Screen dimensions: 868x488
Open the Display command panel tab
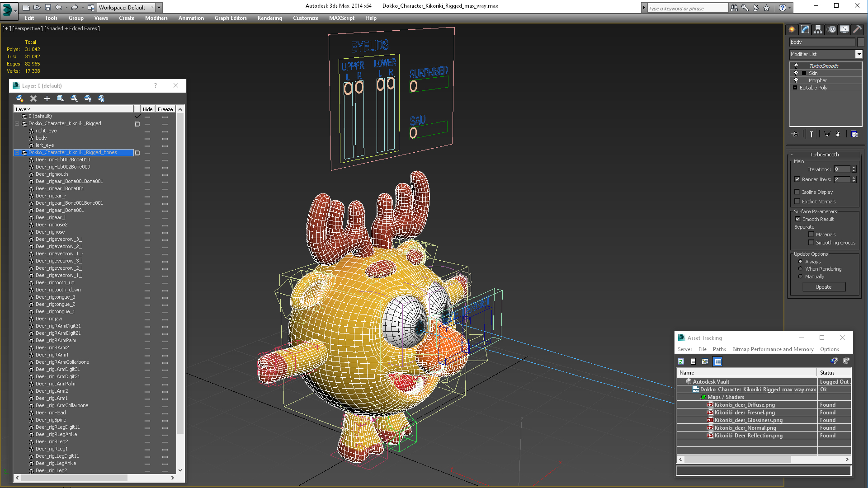point(844,29)
